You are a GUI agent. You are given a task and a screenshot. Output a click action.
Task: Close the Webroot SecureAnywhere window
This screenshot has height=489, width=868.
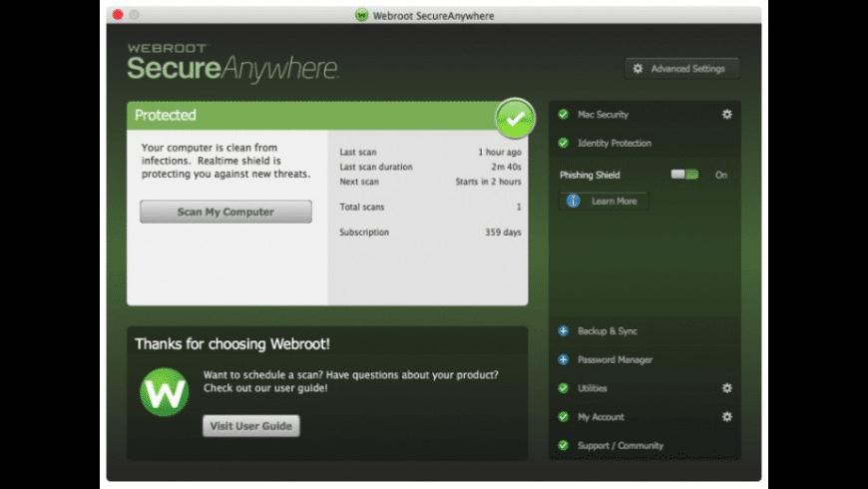tap(118, 15)
